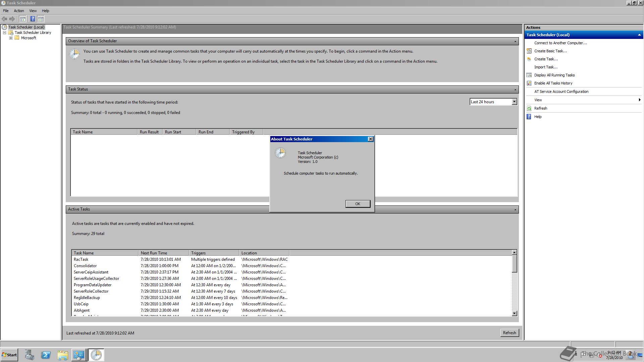Sort by Triggered By column
This screenshot has width=644, height=362.
click(x=247, y=132)
